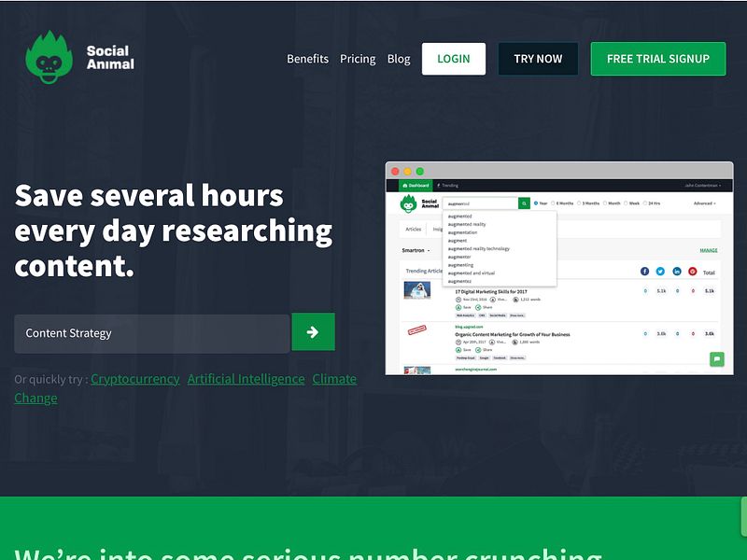Click the MANAGE link in dashboard preview
This screenshot has height=560, width=747.
click(709, 250)
